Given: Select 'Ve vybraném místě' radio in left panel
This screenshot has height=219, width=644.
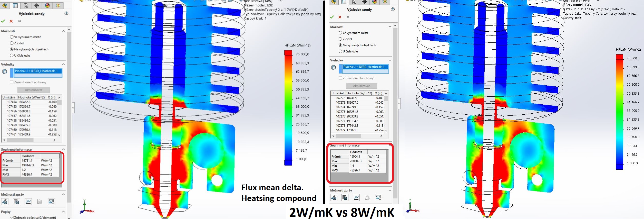Looking at the screenshot, I should [12, 37].
